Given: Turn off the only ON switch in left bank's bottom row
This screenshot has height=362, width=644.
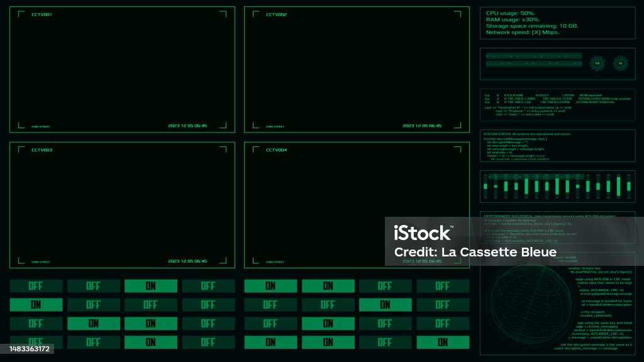Looking at the screenshot, I should click(x=151, y=342).
